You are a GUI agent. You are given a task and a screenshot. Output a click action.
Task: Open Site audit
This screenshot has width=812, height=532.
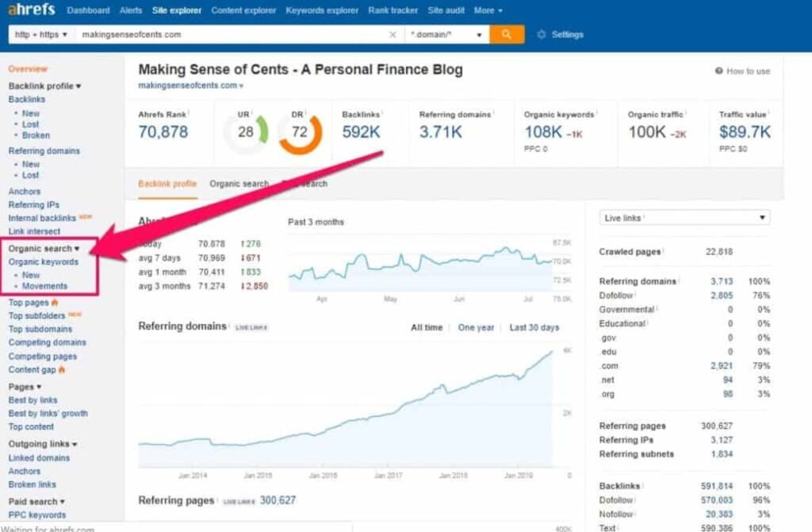click(x=446, y=10)
